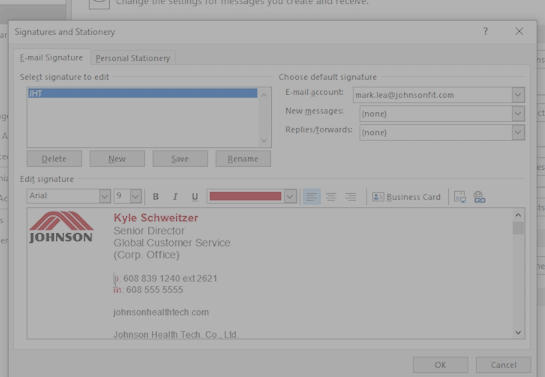Create a New signature
Screen dimensions: 545x377
(x=117, y=159)
